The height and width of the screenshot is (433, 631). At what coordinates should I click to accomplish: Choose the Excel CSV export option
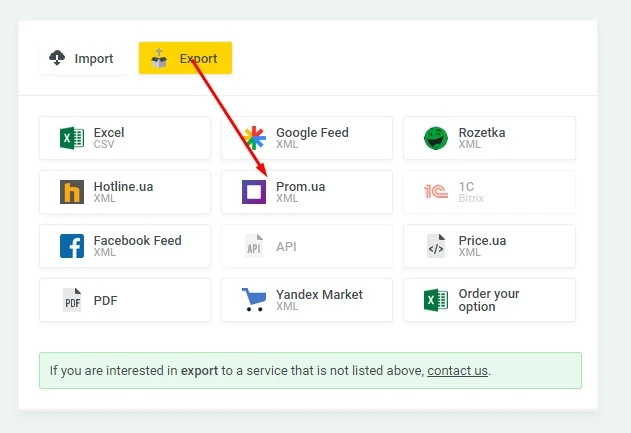tap(125, 138)
